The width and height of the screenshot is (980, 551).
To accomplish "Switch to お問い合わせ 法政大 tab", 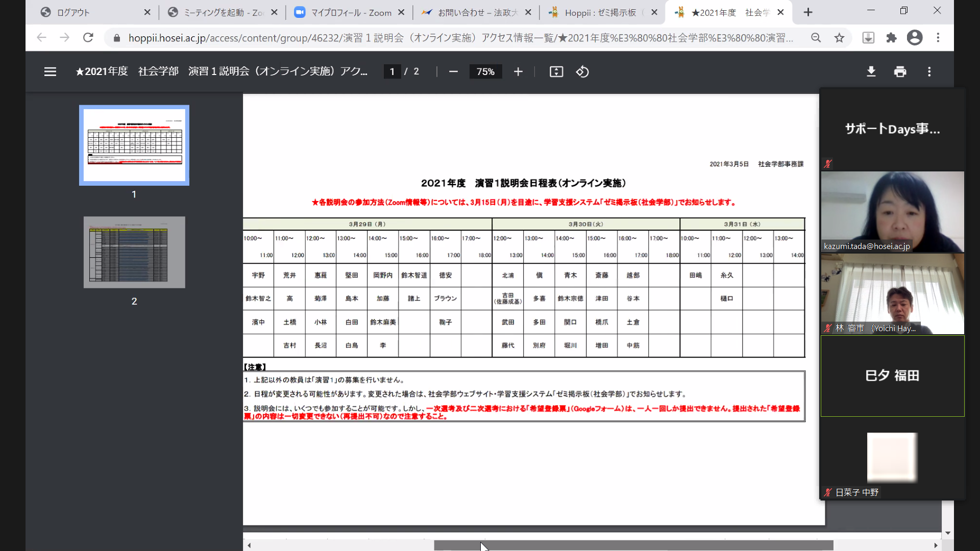I will (x=476, y=12).
